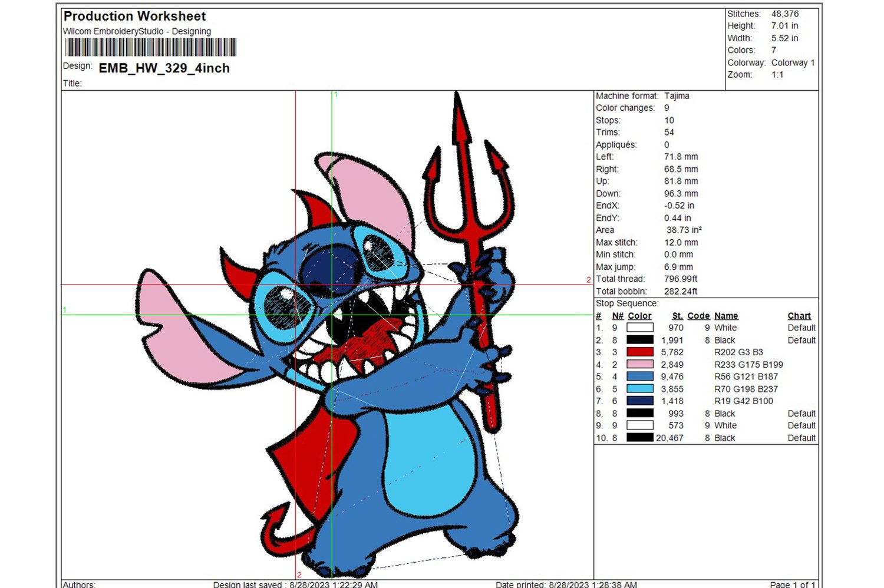Select the white swatch with 970 stitches
The width and height of the screenshot is (884, 588).
pos(640,328)
